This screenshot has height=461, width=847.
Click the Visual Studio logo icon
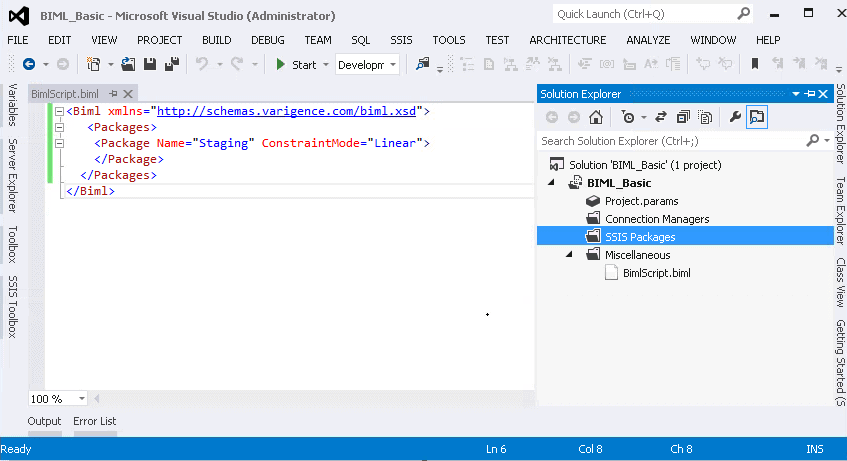point(19,16)
